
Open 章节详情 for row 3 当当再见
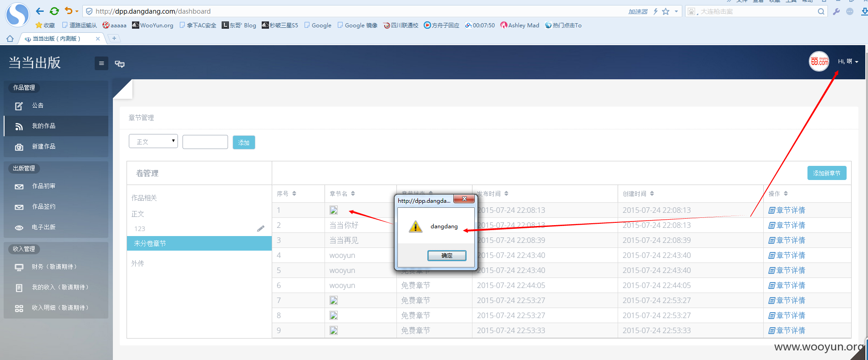tap(787, 240)
